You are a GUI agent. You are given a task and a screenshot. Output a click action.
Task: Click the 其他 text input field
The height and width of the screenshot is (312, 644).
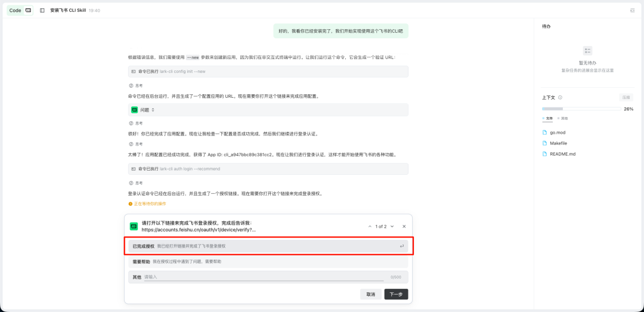click(264, 277)
